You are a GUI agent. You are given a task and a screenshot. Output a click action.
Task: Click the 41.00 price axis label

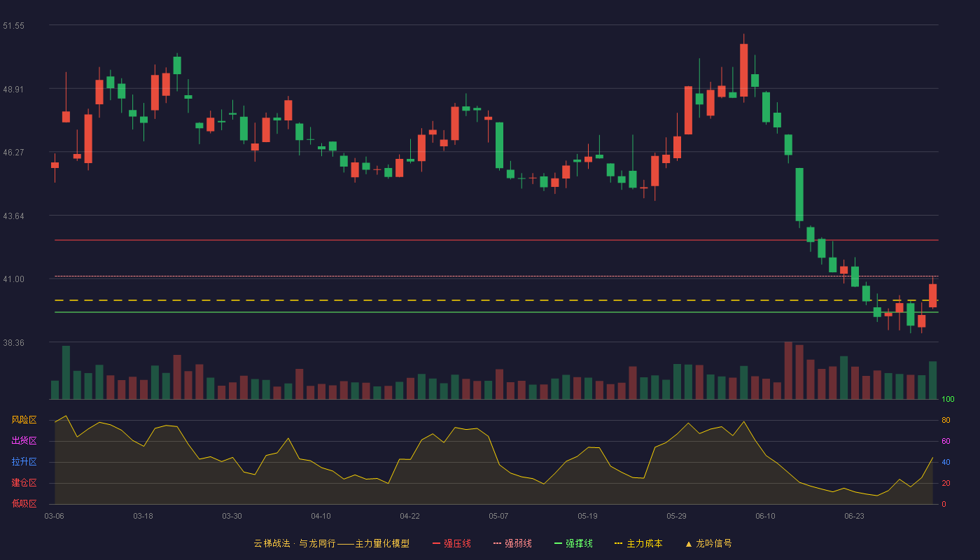[14, 279]
